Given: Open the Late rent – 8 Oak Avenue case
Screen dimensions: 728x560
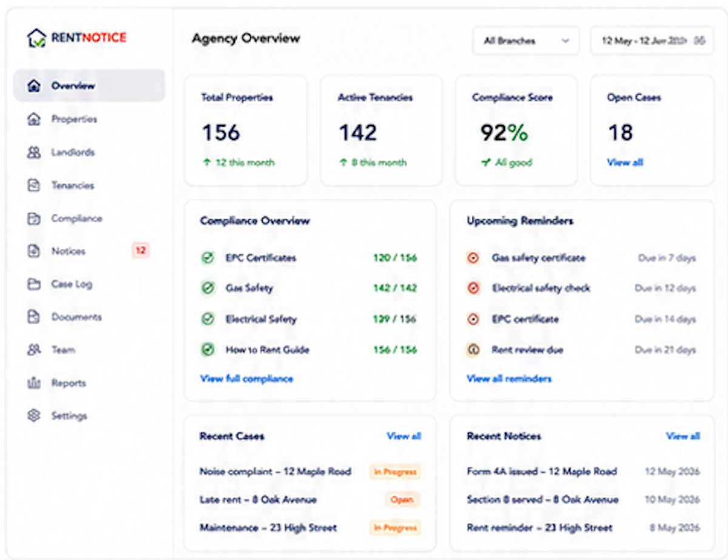Looking at the screenshot, I should coord(258,500).
